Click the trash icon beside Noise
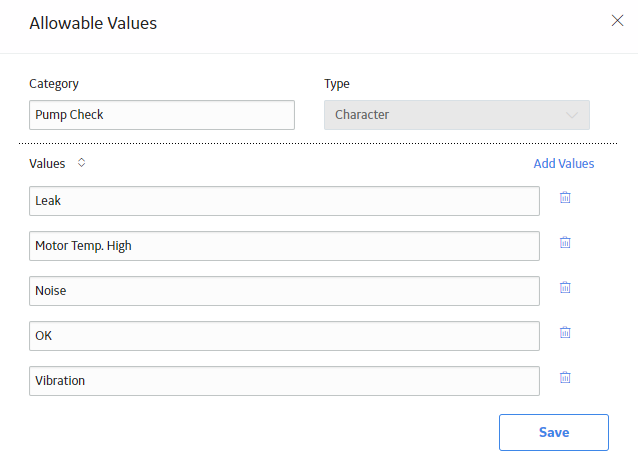The image size is (638, 460). 565,288
